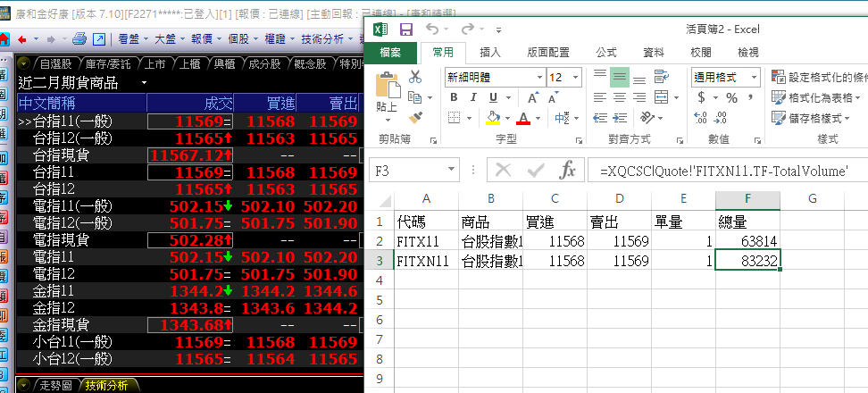
Task: Increase indent in alignment group
Action: click(620, 117)
